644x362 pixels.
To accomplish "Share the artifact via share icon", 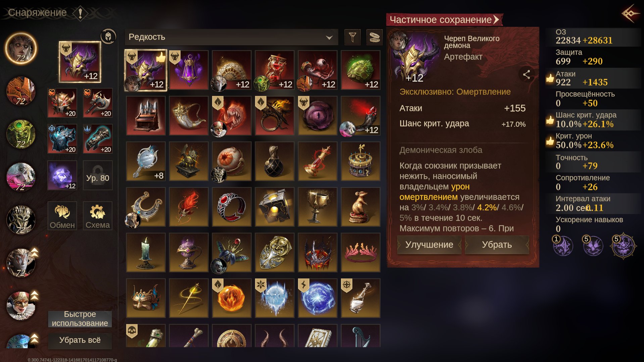I will pyautogui.click(x=527, y=74).
